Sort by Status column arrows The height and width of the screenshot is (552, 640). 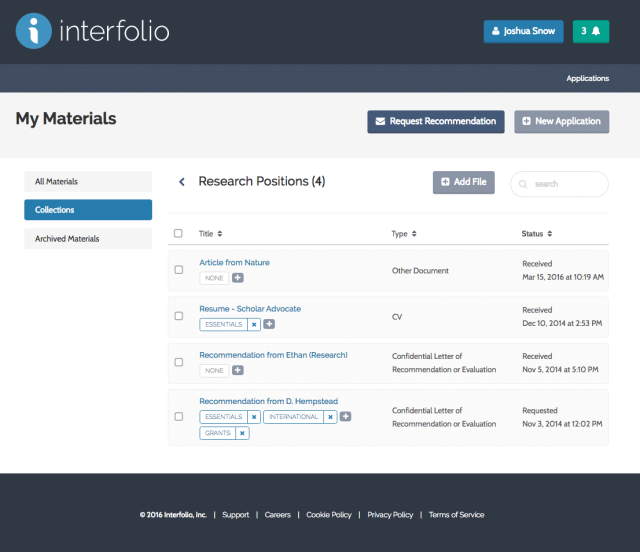click(x=549, y=234)
